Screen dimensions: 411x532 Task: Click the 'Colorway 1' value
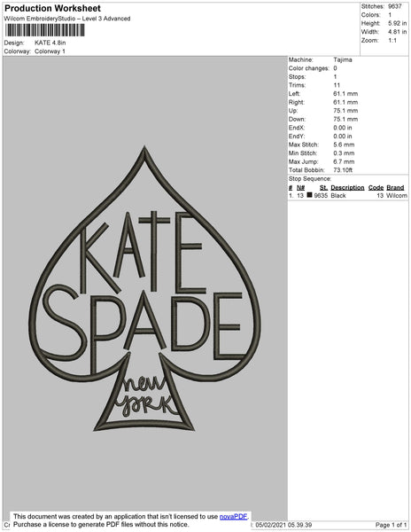[50, 51]
